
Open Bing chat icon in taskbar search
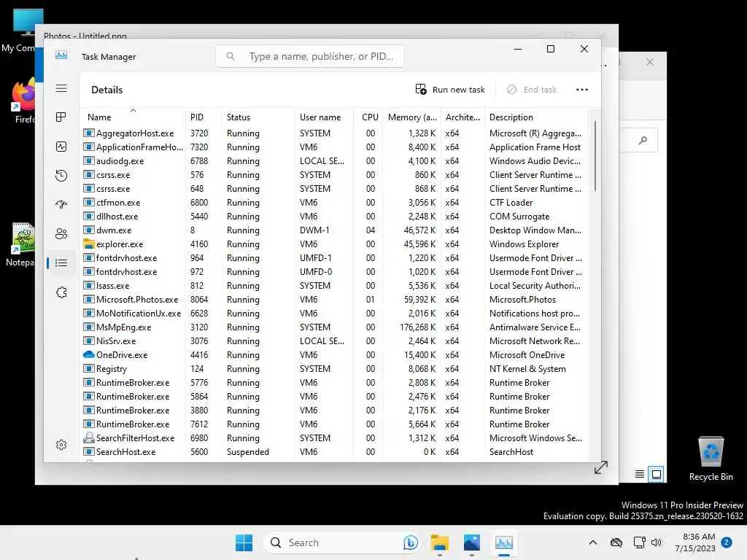tap(410, 542)
